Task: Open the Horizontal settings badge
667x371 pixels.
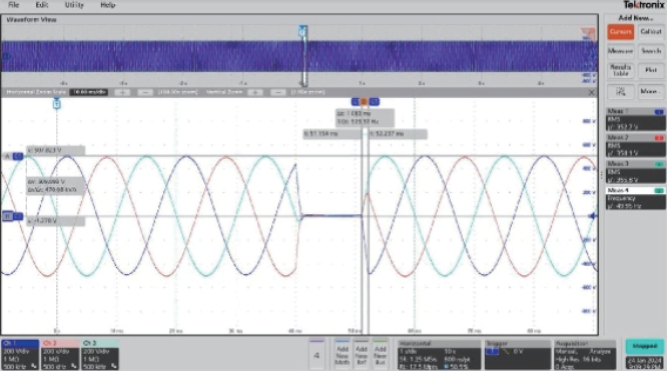Action: [x=439, y=354]
